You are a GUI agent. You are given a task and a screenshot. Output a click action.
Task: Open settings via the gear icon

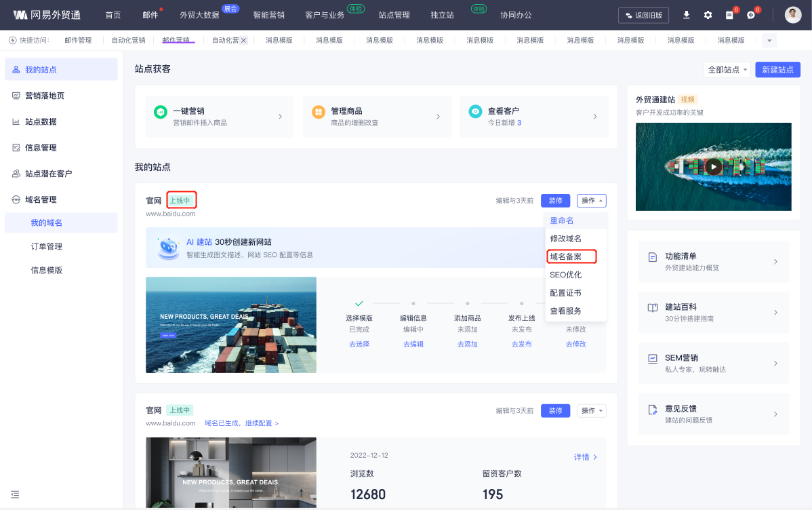[x=708, y=15]
